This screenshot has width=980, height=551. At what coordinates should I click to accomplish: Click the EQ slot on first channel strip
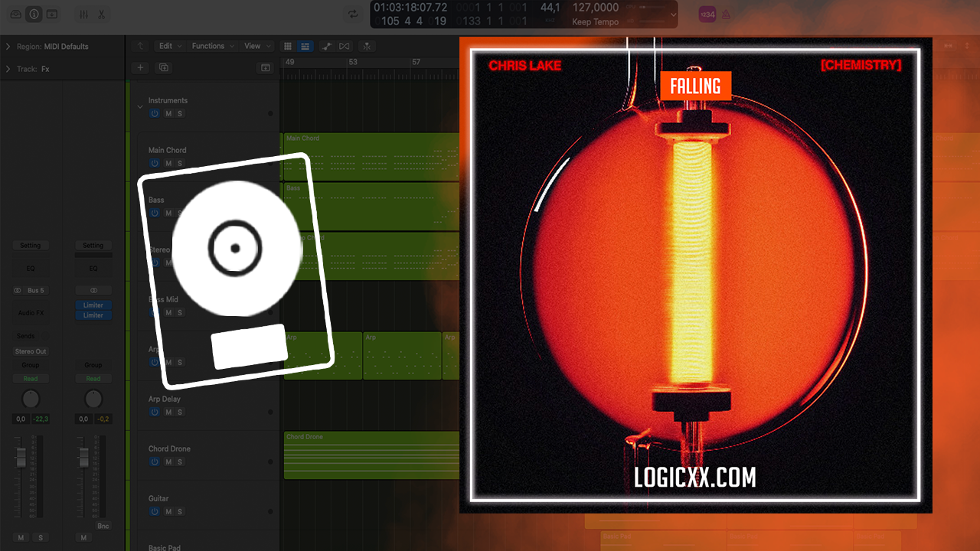point(31,269)
